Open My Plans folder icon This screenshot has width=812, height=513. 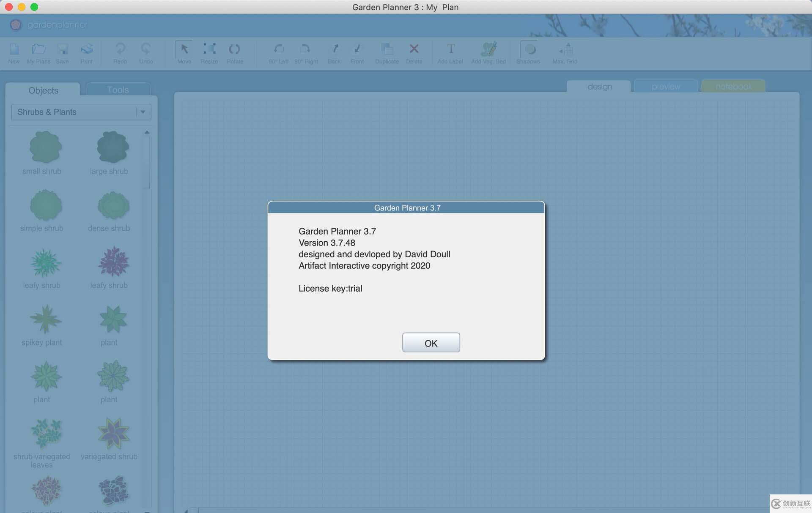click(x=39, y=49)
